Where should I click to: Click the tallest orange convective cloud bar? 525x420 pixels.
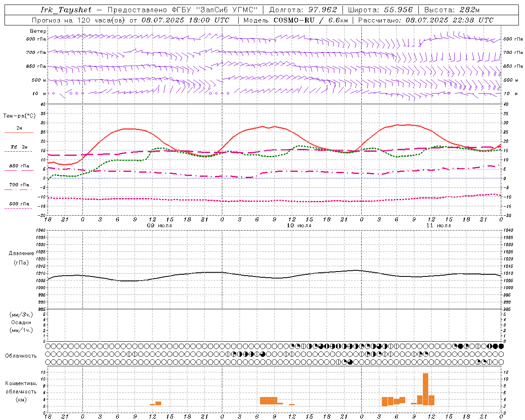click(x=425, y=389)
